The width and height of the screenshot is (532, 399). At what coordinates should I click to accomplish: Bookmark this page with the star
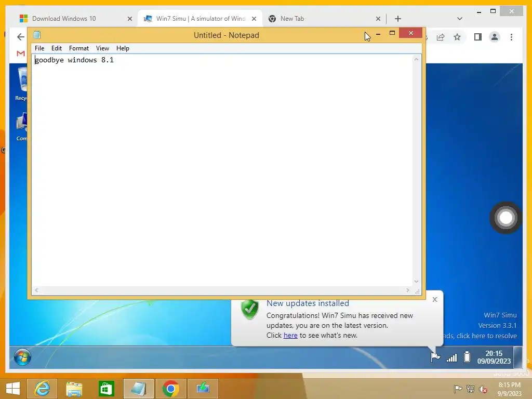(x=457, y=37)
